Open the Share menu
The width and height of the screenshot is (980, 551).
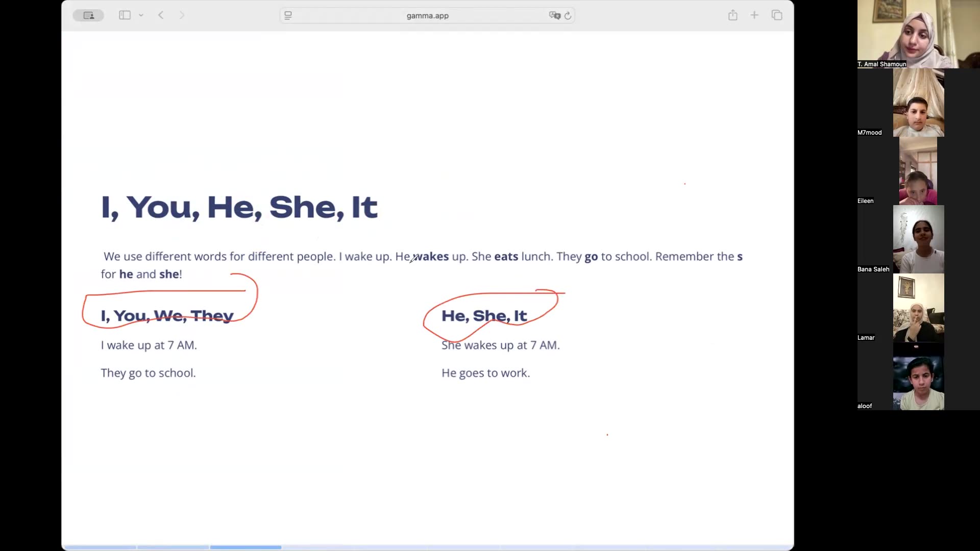pyautogui.click(x=732, y=15)
